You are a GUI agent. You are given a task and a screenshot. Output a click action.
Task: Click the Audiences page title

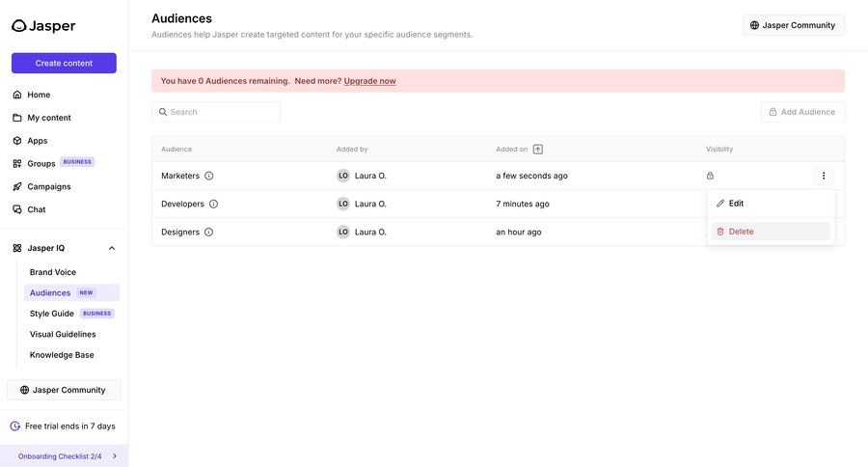tap(181, 18)
